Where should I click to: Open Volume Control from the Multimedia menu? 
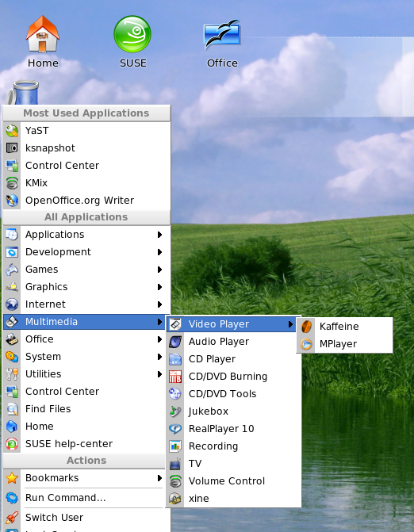[x=233, y=481]
